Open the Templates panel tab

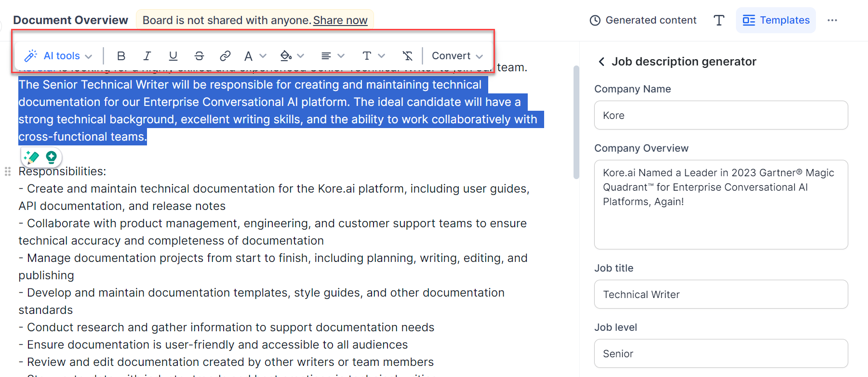point(775,20)
